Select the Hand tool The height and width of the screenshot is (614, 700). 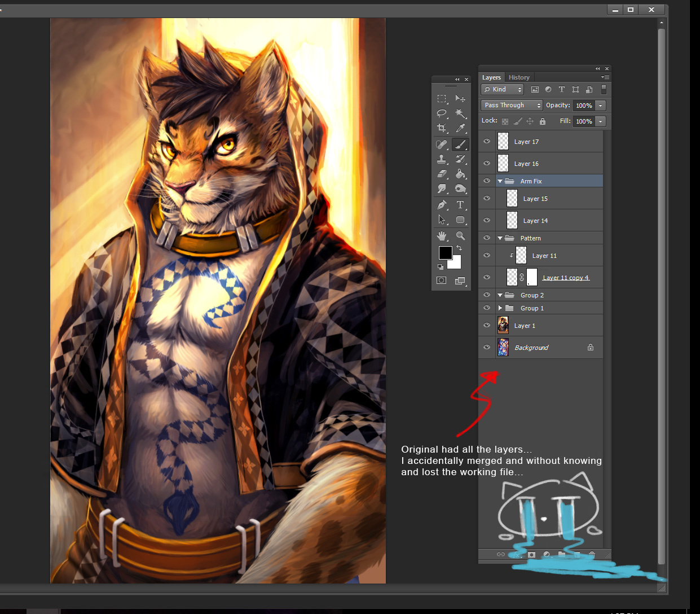[442, 235]
